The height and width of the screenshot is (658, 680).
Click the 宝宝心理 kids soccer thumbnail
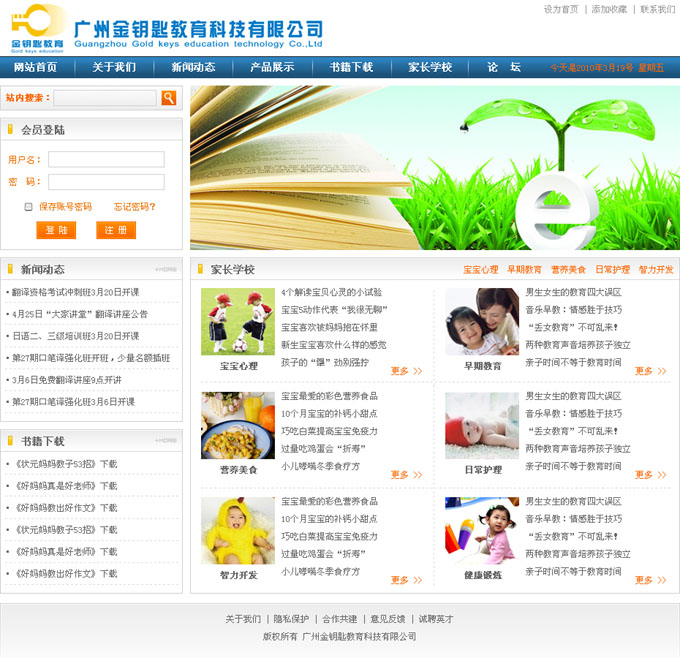click(x=238, y=321)
